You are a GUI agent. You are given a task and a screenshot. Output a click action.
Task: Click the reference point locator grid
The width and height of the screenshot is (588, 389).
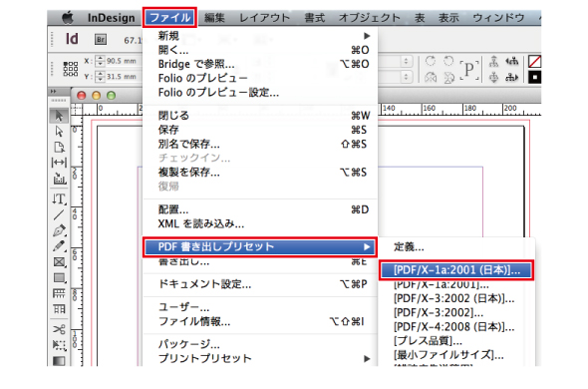point(70,69)
